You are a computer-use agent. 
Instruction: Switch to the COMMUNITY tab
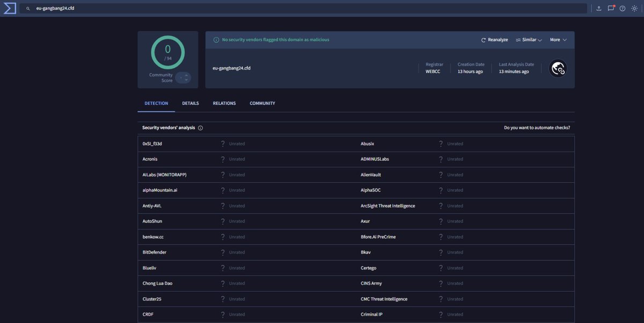click(x=262, y=103)
